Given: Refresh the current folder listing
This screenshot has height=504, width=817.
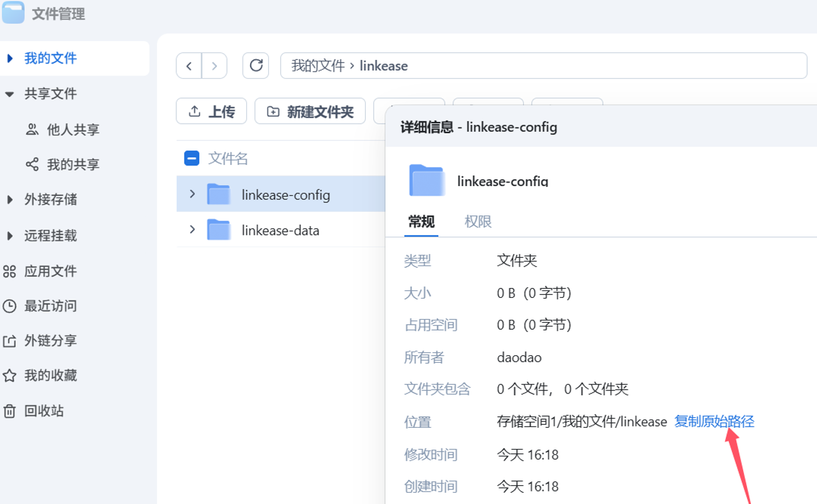Looking at the screenshot, I should click(256, 66).
